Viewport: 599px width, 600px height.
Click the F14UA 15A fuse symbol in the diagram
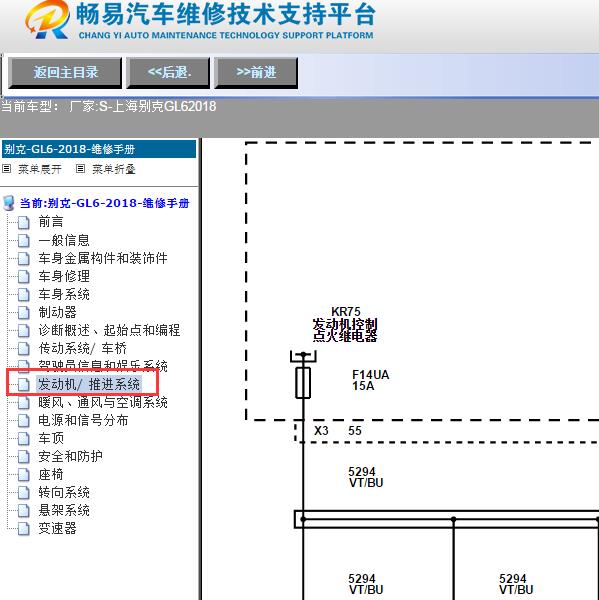[x=303, y=383]
